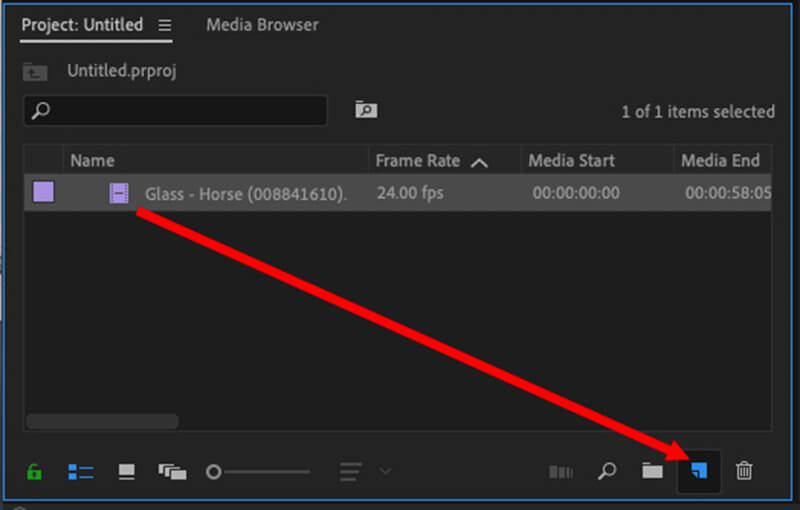800x510 pixels.
Task: Open the Project panel hamburger menu
Action: (165, 25)
